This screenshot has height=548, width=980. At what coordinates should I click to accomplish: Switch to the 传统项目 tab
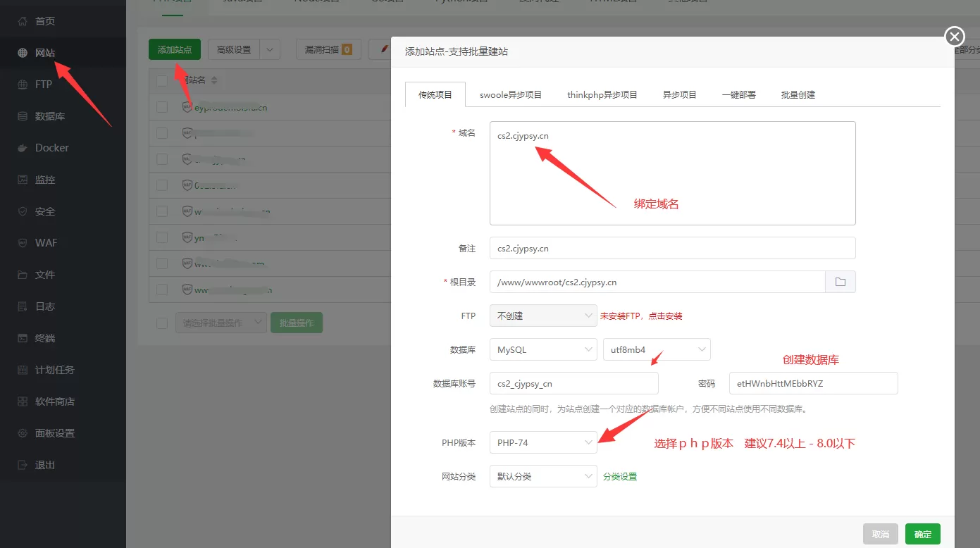click(435, 94)
